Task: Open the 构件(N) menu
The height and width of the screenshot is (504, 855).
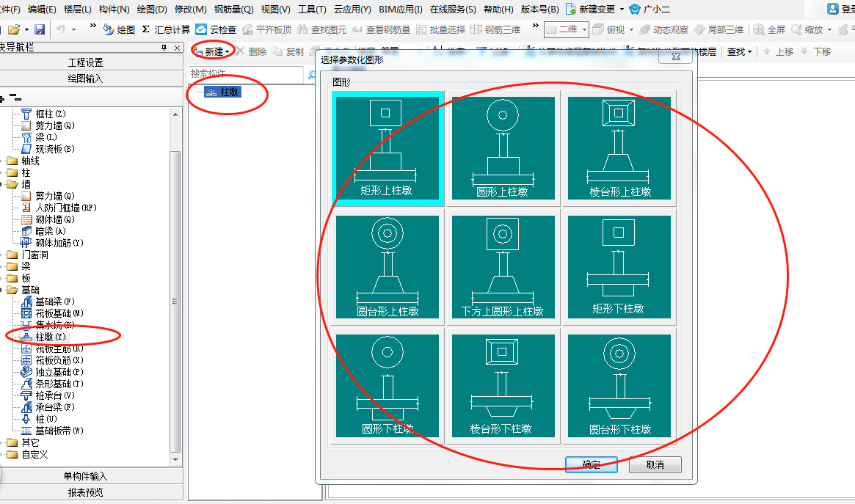Action: click(x=114, y=10)
